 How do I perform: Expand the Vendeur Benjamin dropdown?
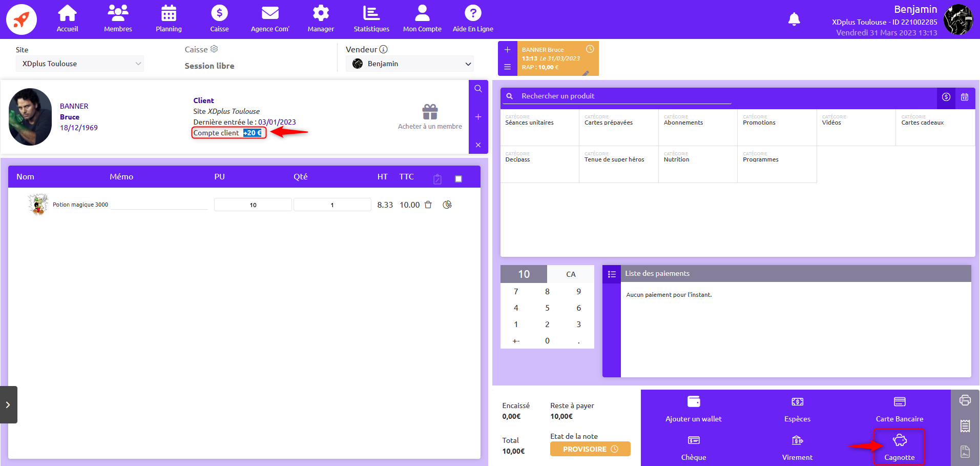point(410,64)
